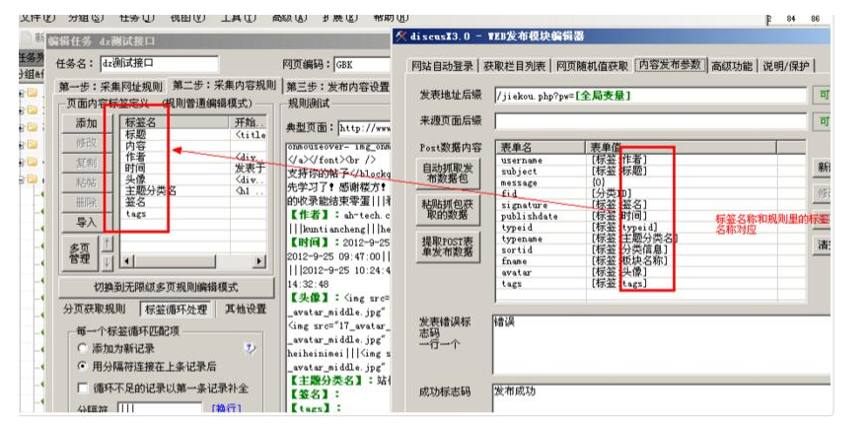Click the discuzX3.0 editor window title icon
Image resolution: width=868 pixels, height=427 pixels.
click(400, 36)
